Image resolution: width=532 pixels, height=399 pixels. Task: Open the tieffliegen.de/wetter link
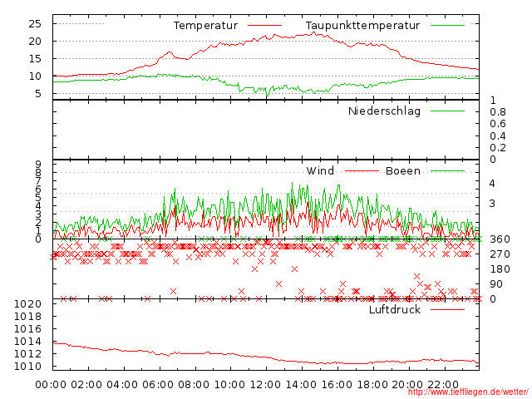(468, 392)
